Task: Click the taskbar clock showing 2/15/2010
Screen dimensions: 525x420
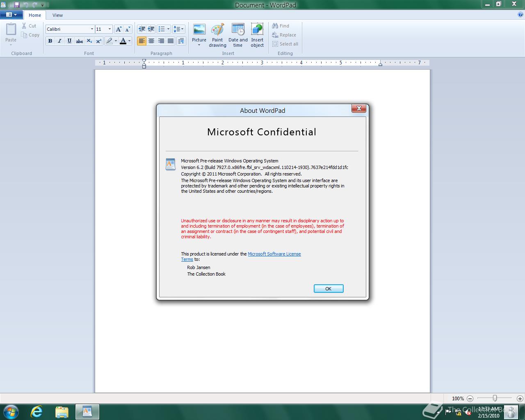Action: point(489,412)
